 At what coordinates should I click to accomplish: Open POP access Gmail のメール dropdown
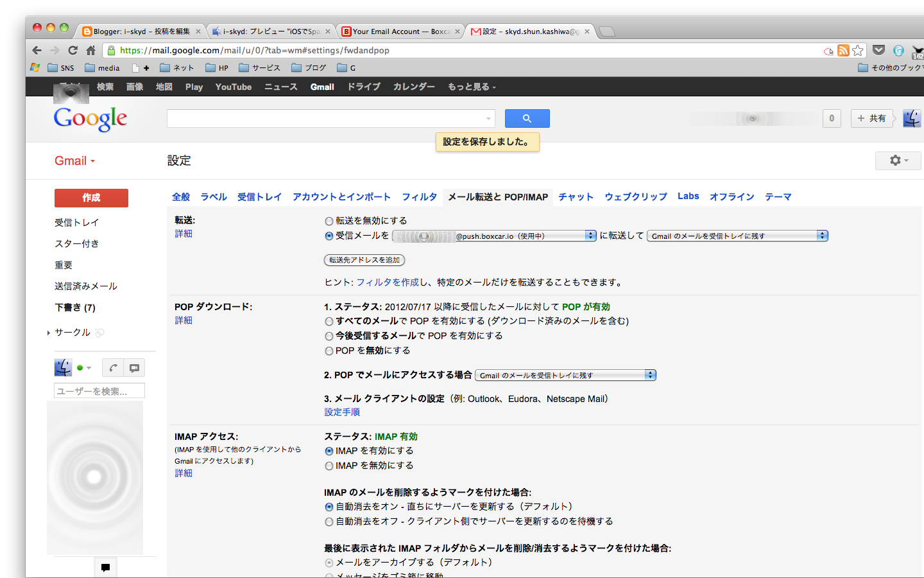[x=565, y=375]
